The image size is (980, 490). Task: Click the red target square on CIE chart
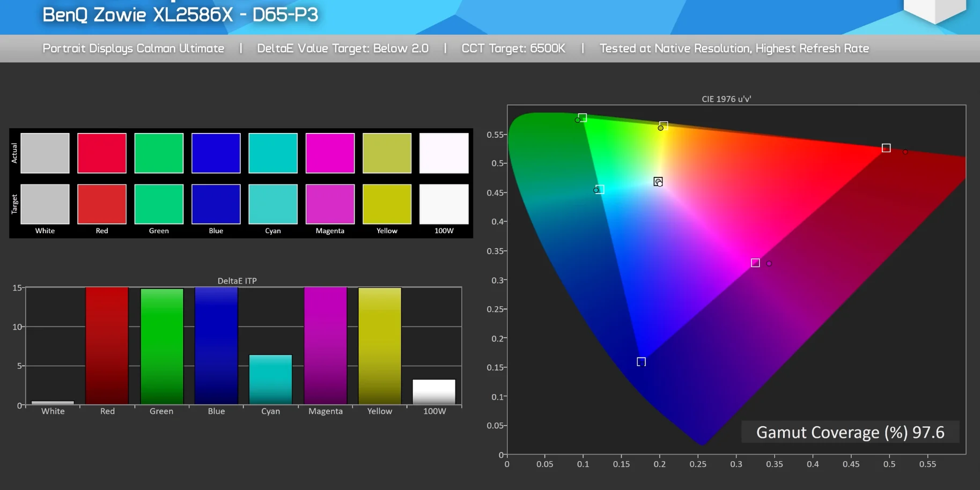click(886, 148)
